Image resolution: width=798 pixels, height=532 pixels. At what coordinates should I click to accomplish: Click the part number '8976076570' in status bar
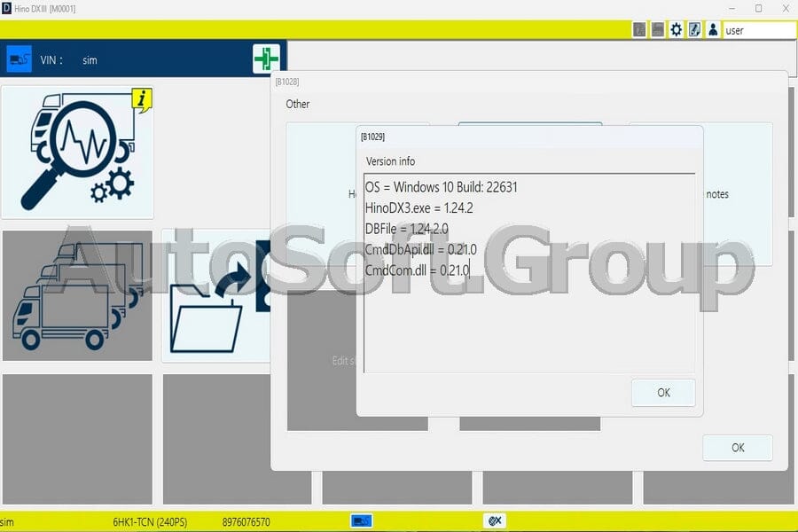(x=246, y=522)
